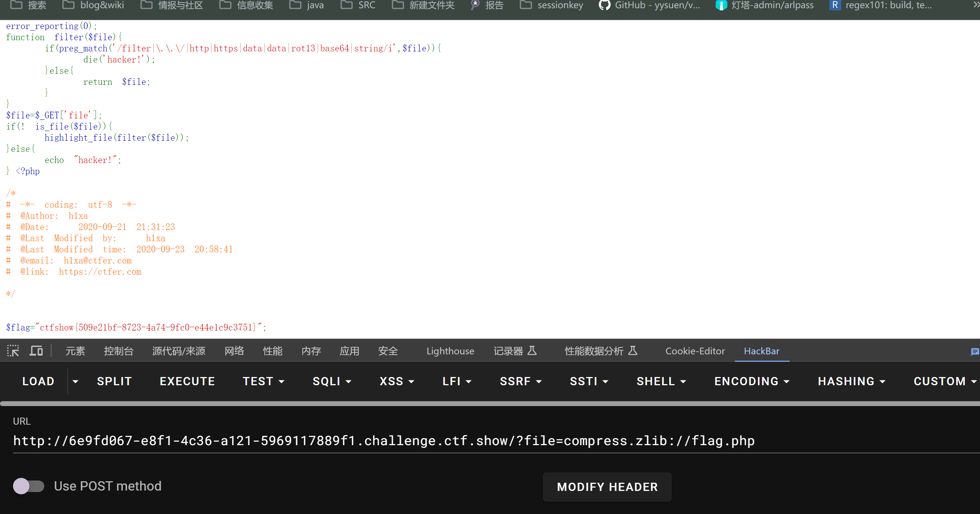Click the LOAD button in HackBar
This screenshot has width=980, height=514.
[38, 381]
